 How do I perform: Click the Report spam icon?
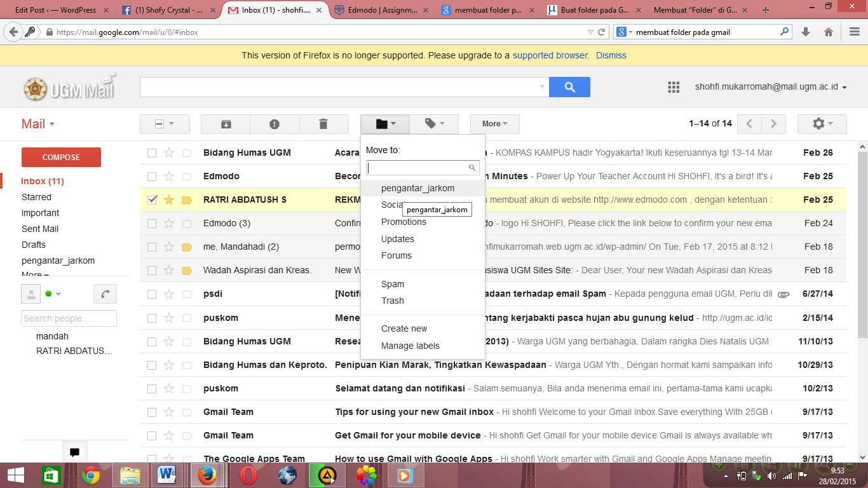point(275,124)
